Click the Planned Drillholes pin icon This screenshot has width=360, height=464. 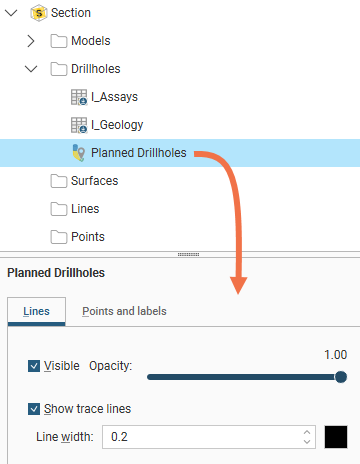point(79,153)
